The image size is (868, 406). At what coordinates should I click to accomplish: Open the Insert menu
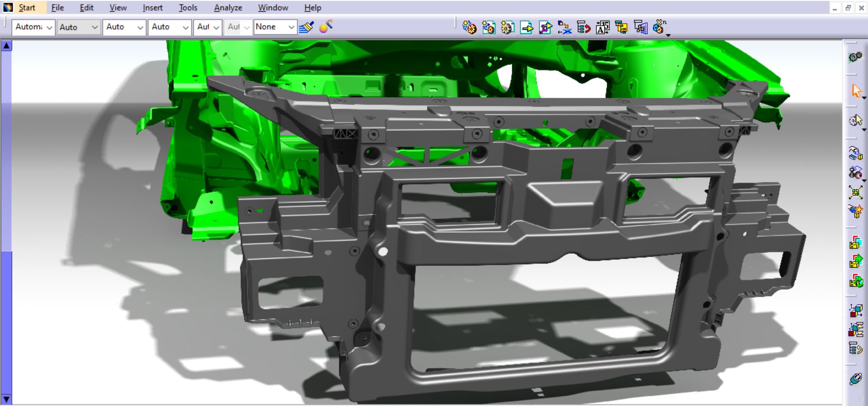point(152,8)
